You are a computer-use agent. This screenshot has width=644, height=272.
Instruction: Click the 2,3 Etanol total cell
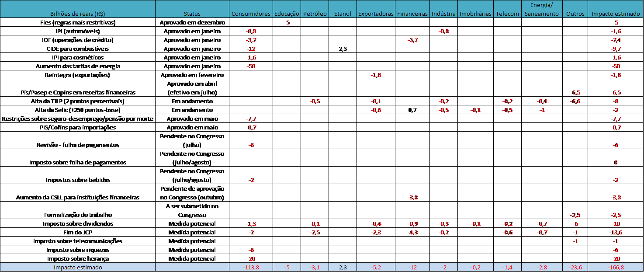(x=343, y=267)
